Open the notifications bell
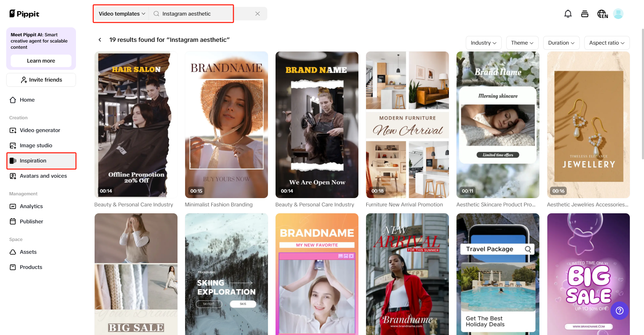The image size is (644, 335). (568, 13)
